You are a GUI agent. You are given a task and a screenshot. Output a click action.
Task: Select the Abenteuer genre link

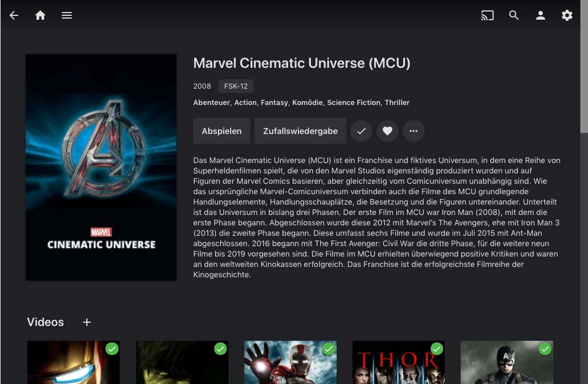pos(211,102)
